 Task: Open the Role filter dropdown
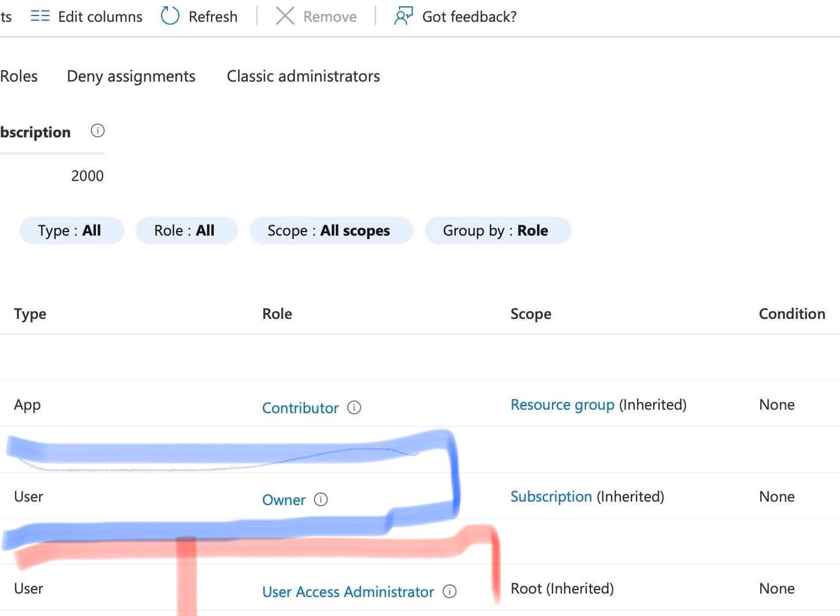click(186, 230)
